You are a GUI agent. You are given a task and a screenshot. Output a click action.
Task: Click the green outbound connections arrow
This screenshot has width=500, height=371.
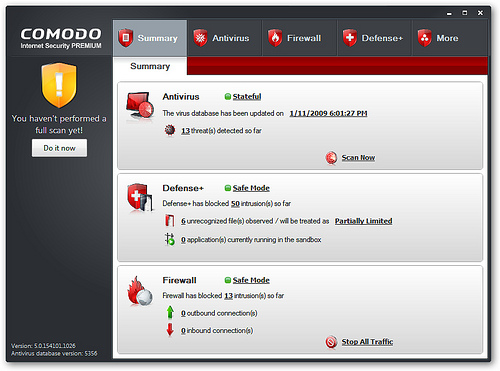(x=170, y=312)
